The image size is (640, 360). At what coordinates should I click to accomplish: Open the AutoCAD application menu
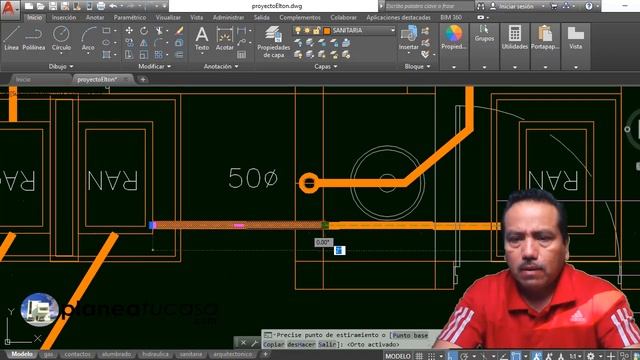(x=9, y=9)
